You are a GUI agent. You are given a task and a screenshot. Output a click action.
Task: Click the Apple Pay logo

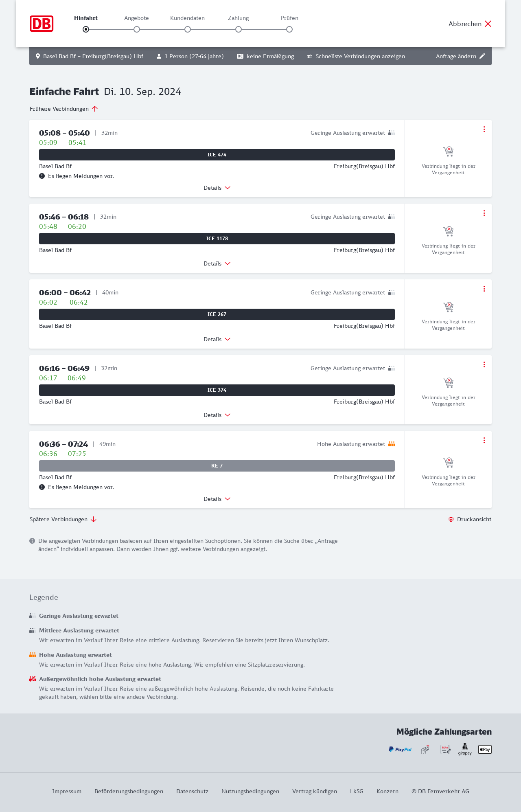[485, 749]
